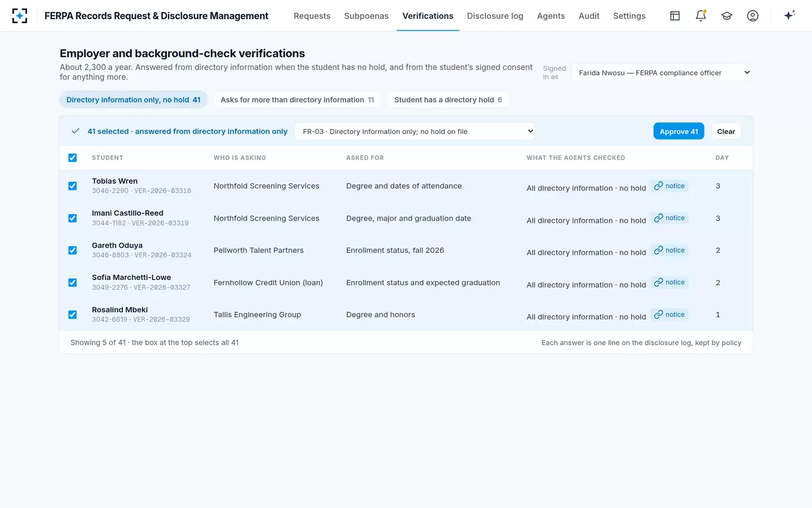812x508 pixels.
Task: Open the notice link for Sofia Marchetti-Lowe
Action: tap(669, 282)
